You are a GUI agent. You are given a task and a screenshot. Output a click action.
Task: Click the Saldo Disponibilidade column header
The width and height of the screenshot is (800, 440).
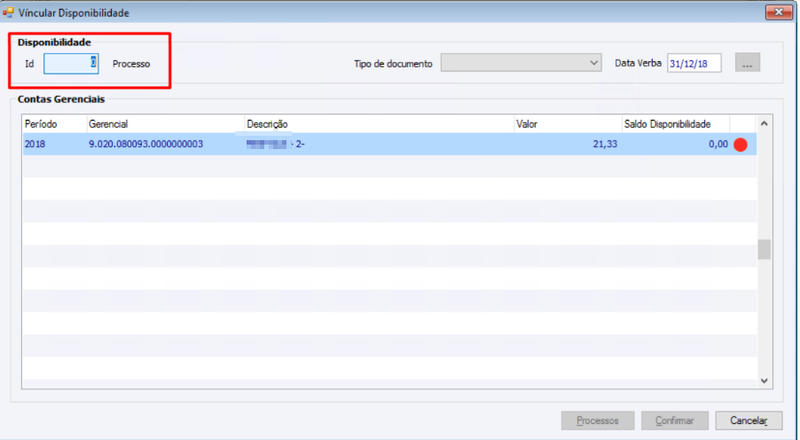point(676,124)
